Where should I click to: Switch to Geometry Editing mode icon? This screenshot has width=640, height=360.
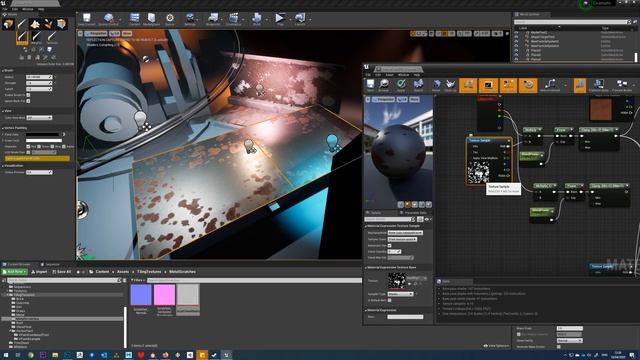(x=62, y=24)
